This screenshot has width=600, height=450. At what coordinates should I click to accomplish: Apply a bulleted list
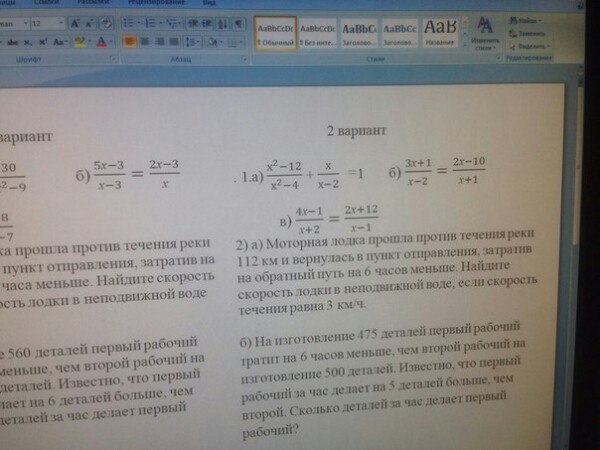pyautogui.click(x=129, y=24)
